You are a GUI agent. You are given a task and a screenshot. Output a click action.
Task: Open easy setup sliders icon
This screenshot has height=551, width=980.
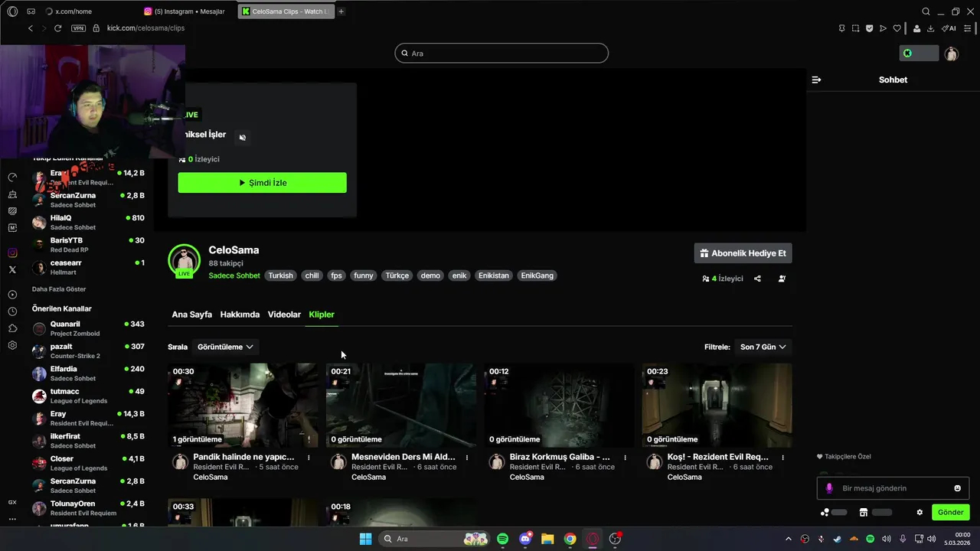pyautogui.click(x=968, y=28)
